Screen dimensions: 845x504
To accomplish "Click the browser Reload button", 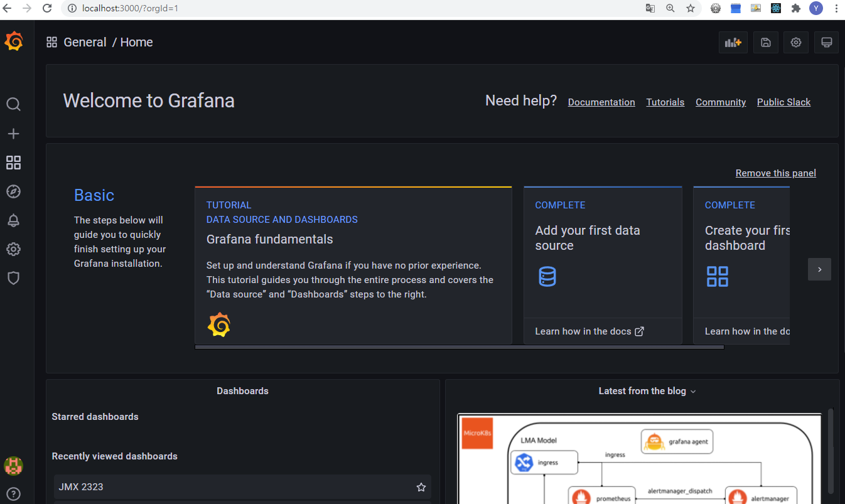I will 47,8.
